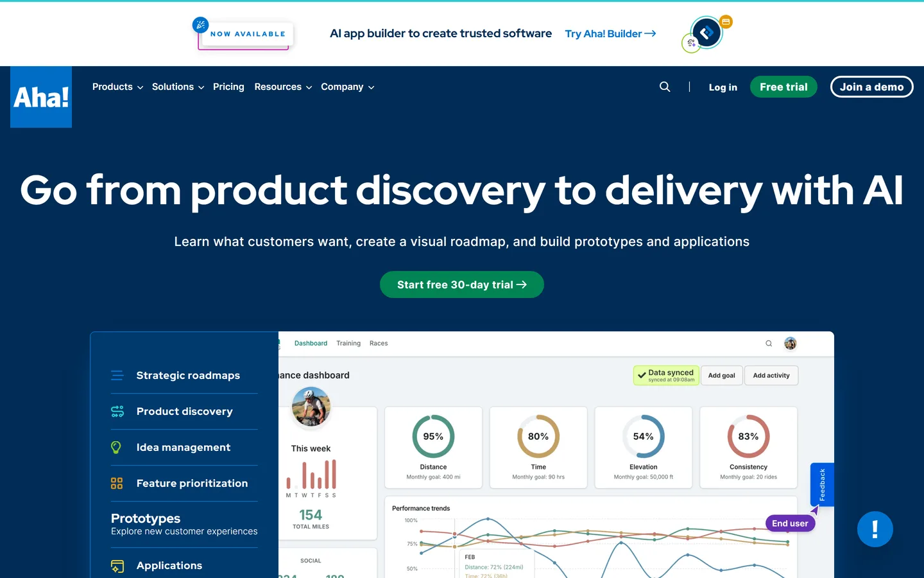Open the vertical Feedback tab

822,484
